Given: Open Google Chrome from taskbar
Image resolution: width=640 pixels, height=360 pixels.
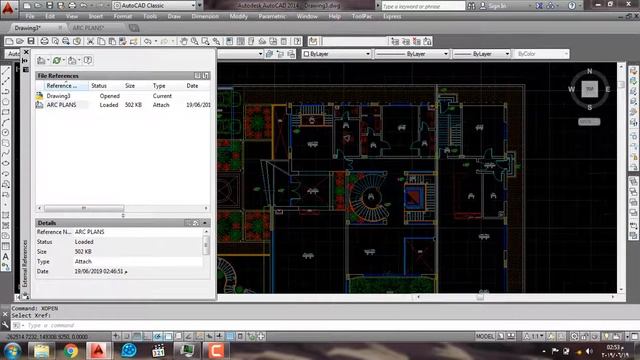Looking at the screenshot, I should point(71,351).
